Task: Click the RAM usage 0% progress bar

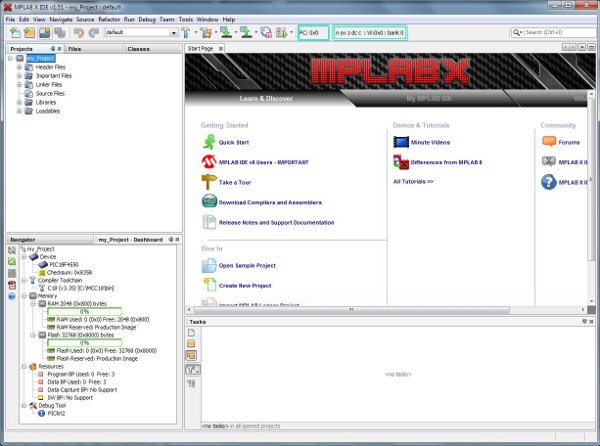Action: (x=85, y=311)
